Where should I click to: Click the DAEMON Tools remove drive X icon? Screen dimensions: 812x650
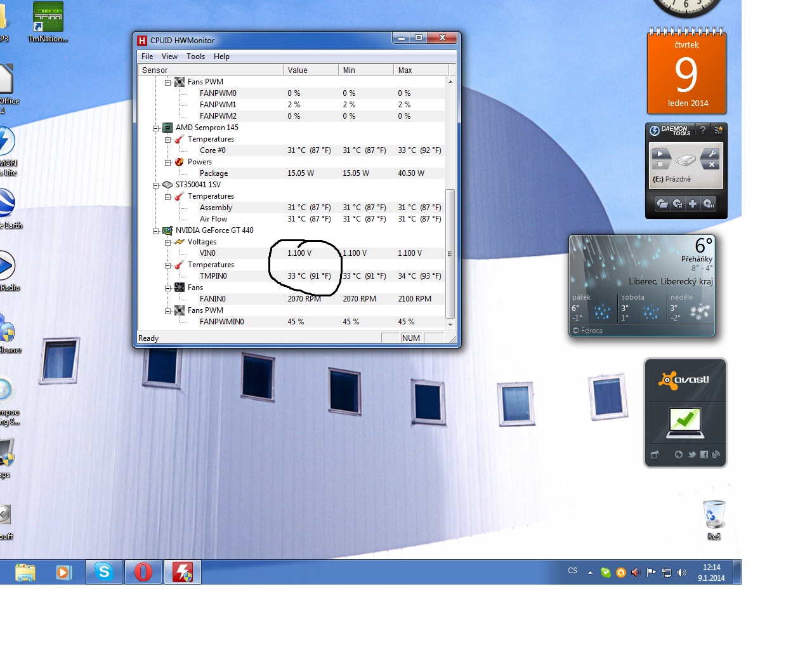click(711, 164)
